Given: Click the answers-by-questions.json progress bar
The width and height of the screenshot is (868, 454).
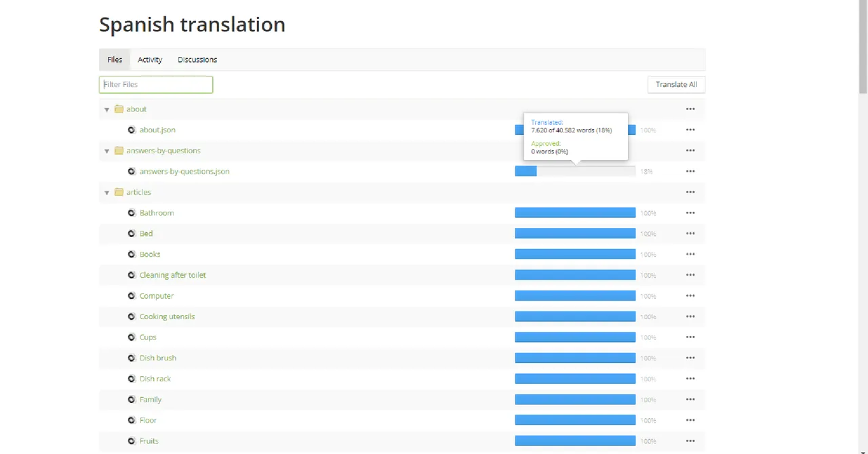Looking at the screenshot, I should (x=574, y=171).
